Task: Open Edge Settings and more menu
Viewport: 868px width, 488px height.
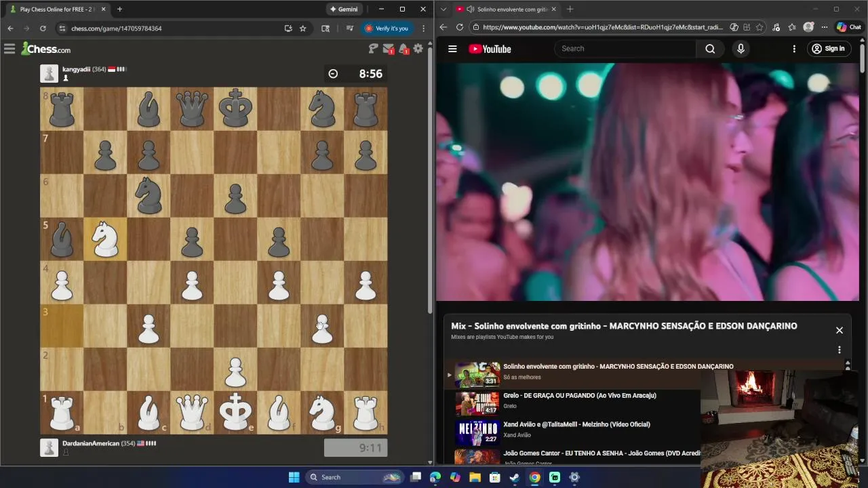Action: click(824, 27)
